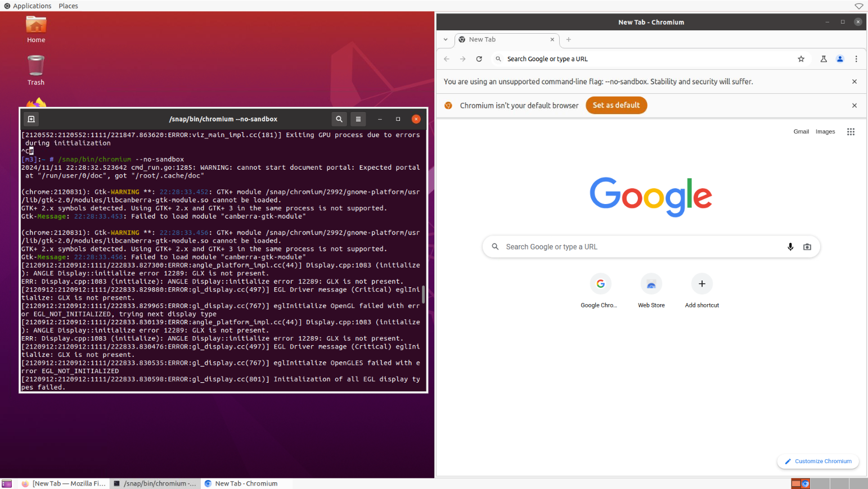The height and width of the screenshot is (489, 868).
Task: Open the Google Chrome shortcut tile
Action: coord(600,291)
